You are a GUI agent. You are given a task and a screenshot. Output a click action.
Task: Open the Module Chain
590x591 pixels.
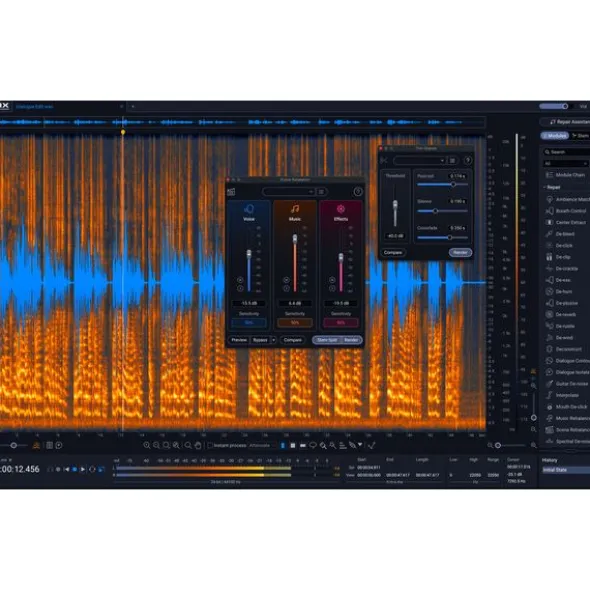[565, 175]
